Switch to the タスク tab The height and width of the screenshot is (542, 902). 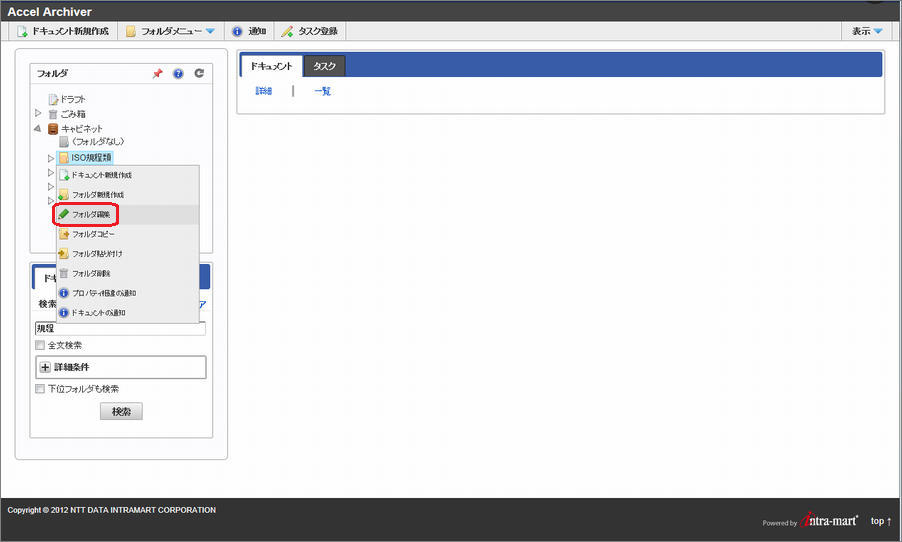tap(324, 66)
